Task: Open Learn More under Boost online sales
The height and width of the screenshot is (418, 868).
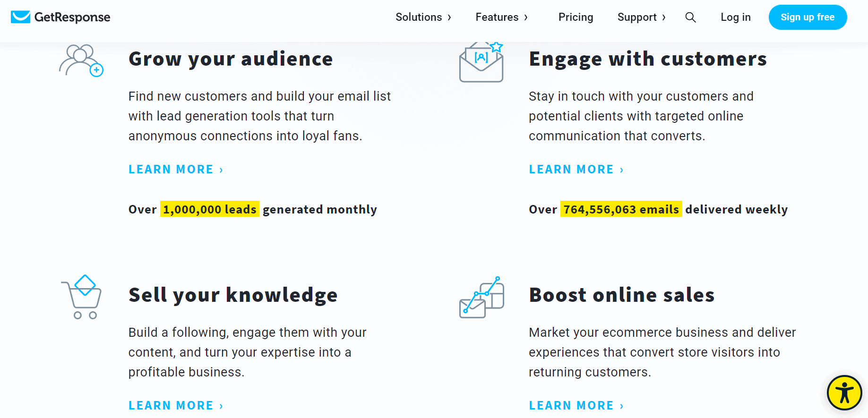Action: [576, 405]
